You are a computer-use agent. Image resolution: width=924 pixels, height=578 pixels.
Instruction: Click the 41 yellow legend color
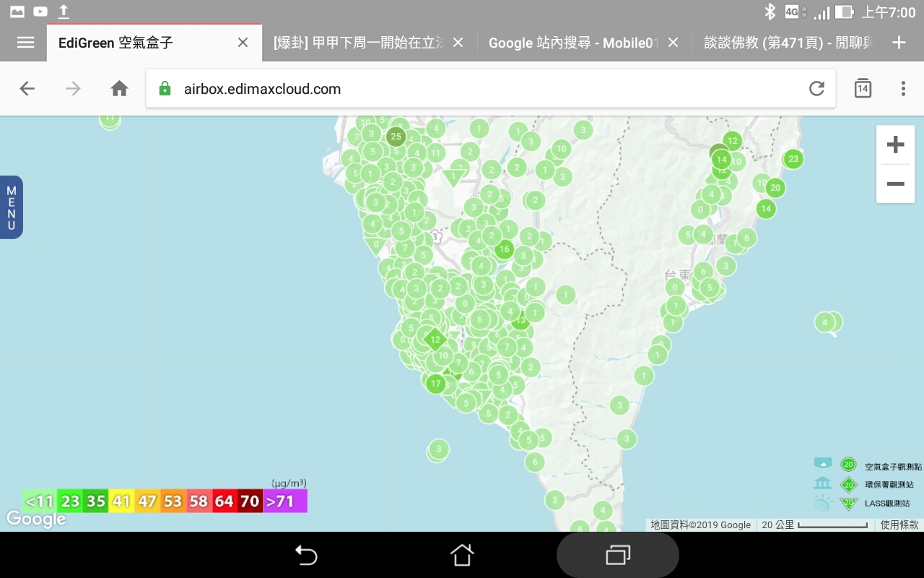(121, 501)
